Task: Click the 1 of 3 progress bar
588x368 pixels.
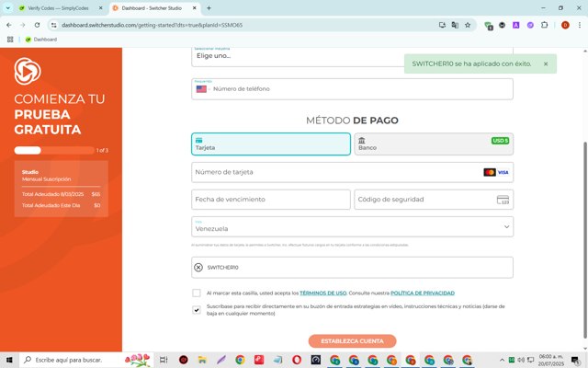Action: (54, 150)
